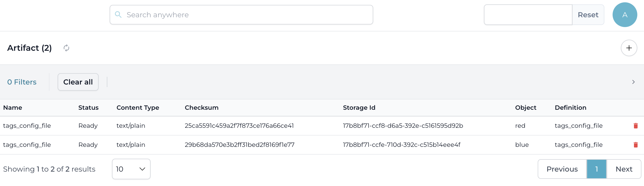Go to the Previous page
644x186 pixels.
(562, 169)
